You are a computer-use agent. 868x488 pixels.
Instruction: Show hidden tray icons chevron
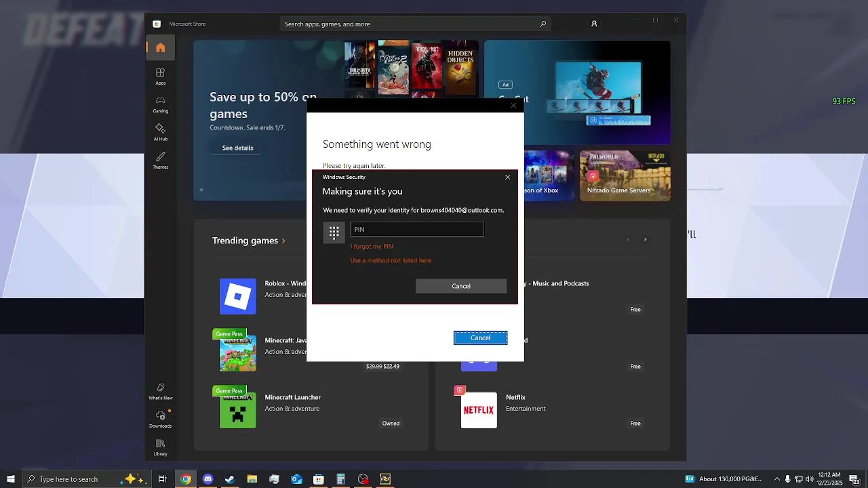tap(777, 479)
